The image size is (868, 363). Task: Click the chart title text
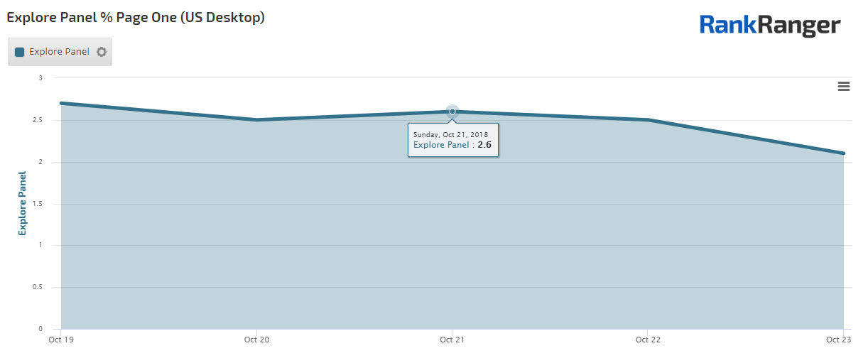pos(136,17)
